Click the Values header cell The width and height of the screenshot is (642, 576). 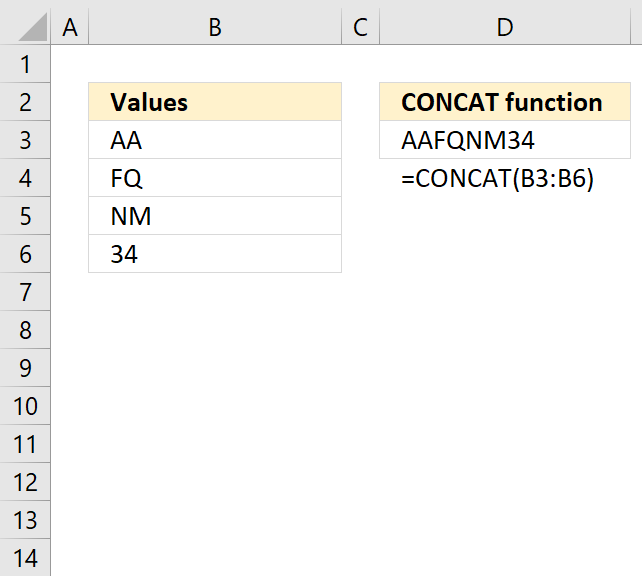215,102
